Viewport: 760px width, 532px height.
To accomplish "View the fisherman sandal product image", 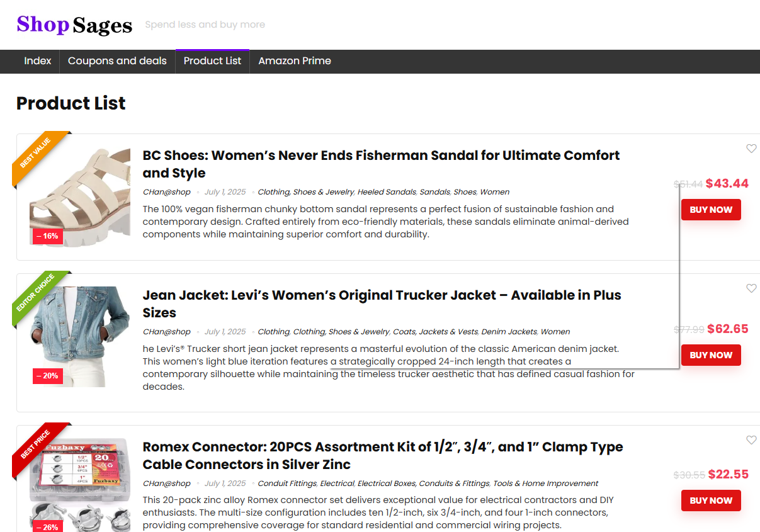I will pos(80,198).
